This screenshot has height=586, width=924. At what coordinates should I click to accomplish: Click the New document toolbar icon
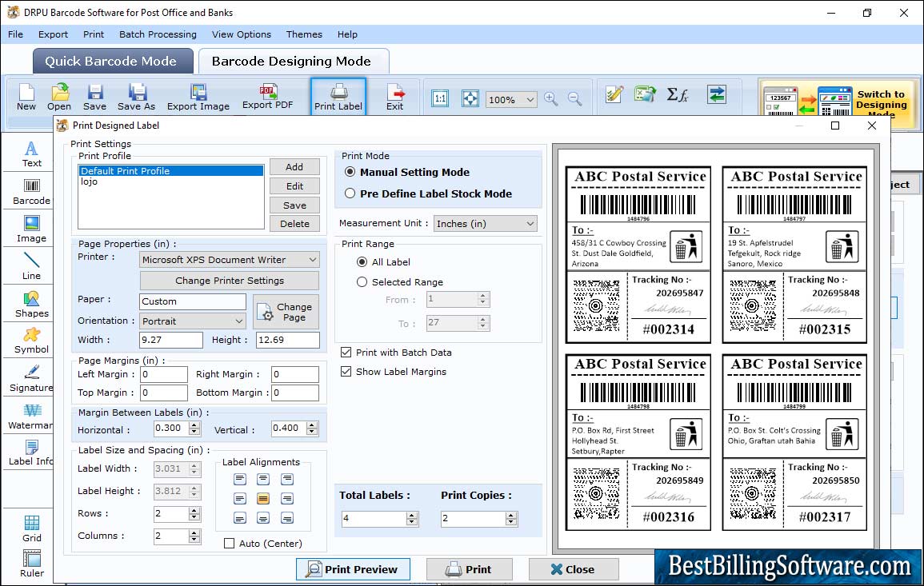(26, 98)
